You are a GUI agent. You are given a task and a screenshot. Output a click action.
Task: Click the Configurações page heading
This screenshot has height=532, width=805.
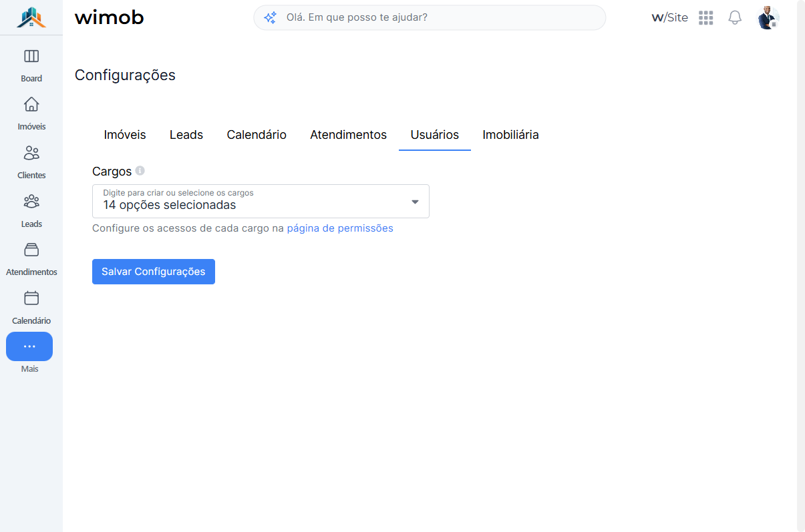125,75
